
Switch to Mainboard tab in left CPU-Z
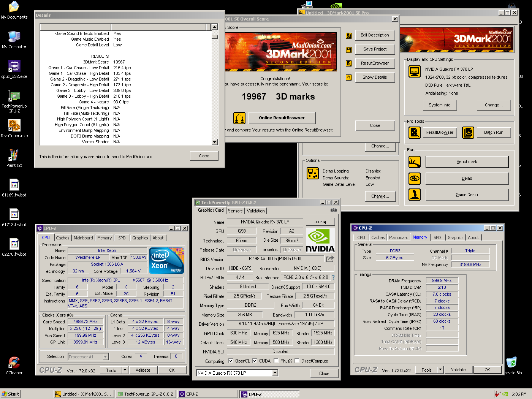(83, 238)
